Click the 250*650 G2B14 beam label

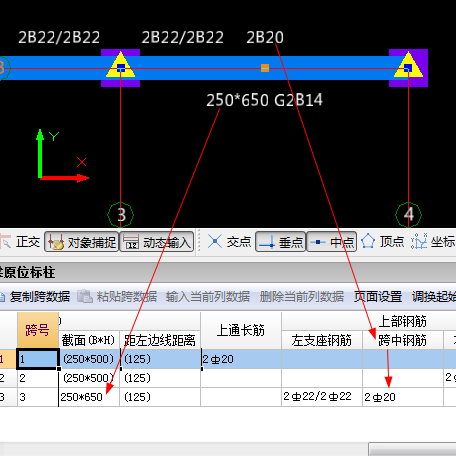(x=264, y=100)
